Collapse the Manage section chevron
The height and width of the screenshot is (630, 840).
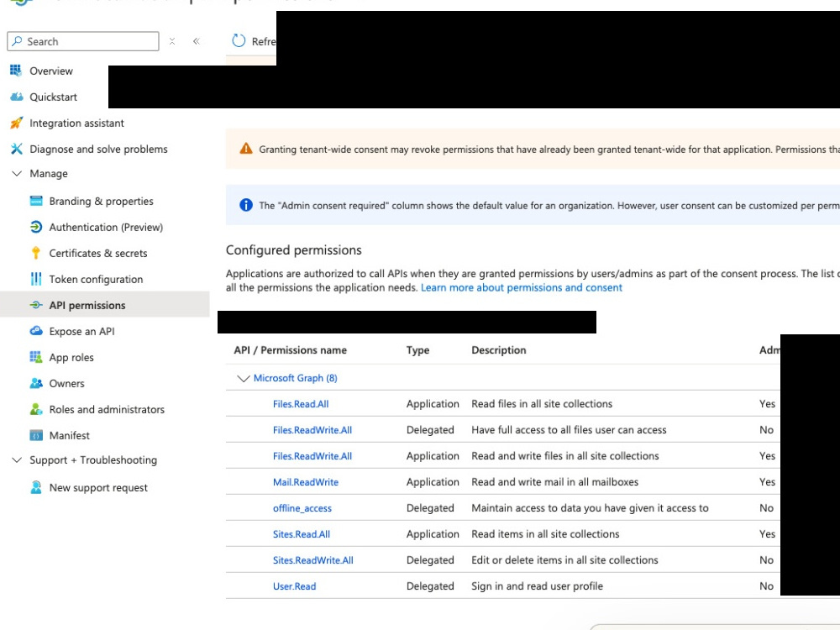point(17,174)
